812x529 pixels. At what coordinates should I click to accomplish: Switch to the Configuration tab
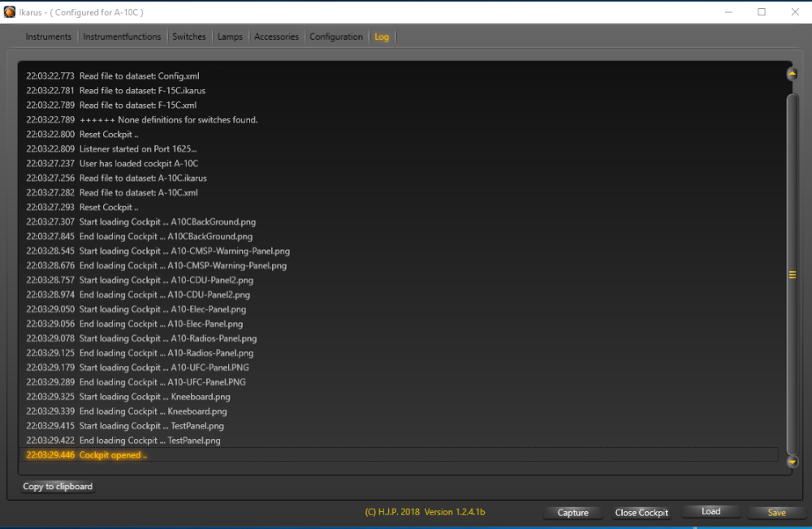pos(336,37)
